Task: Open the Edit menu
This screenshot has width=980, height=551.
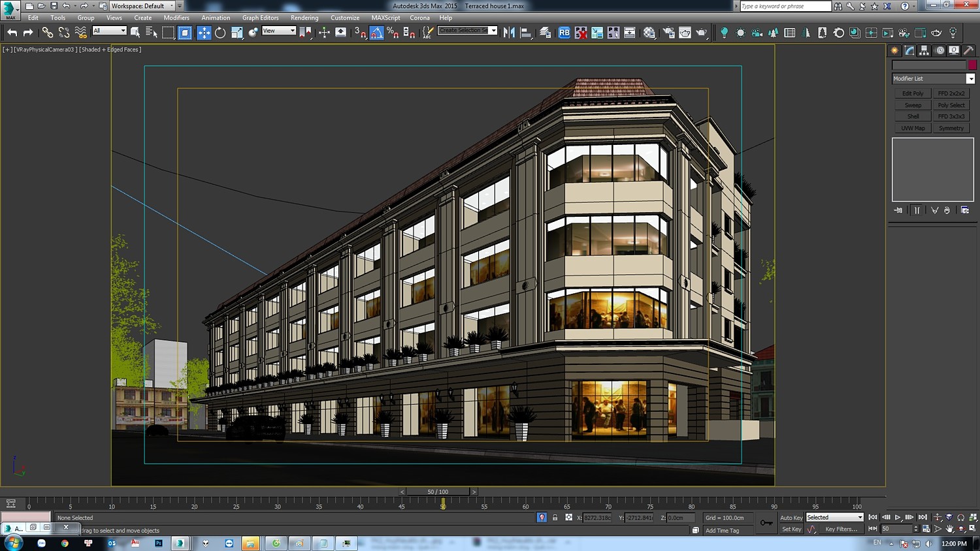Action: click(x=33, y=18)
